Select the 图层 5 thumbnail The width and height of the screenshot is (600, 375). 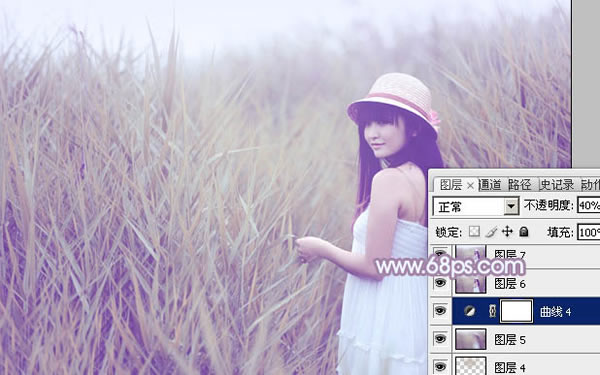tap(471, 339)
